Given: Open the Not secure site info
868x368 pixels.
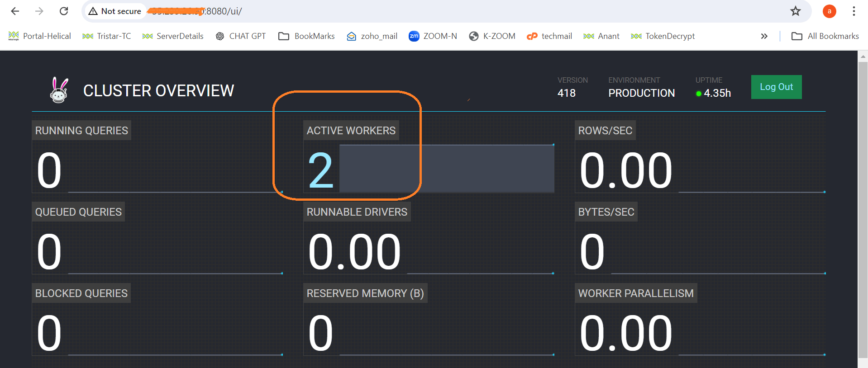Looking at the screenshot, I should (x=115, y=11).
